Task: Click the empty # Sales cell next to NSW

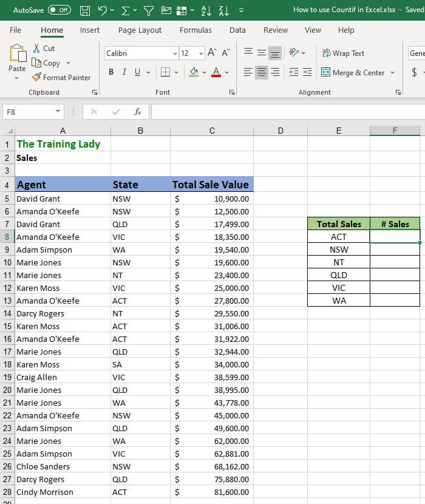Action: [x=395, y=250]
